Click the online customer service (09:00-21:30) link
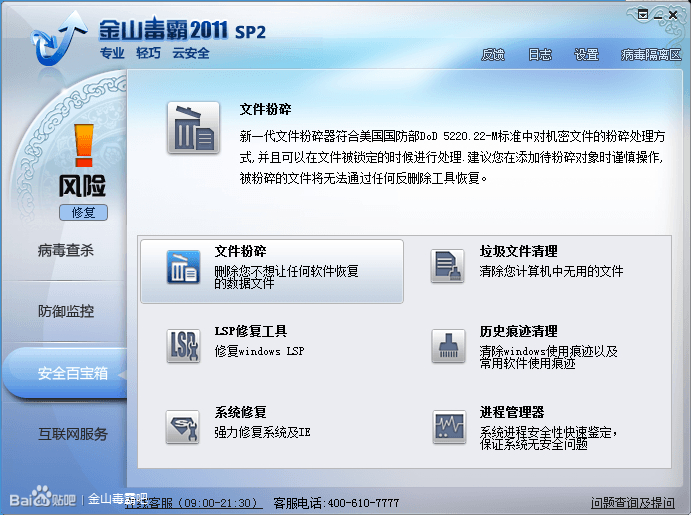The height and width of the screenshot is (515, 691). [x=194, y=503]
